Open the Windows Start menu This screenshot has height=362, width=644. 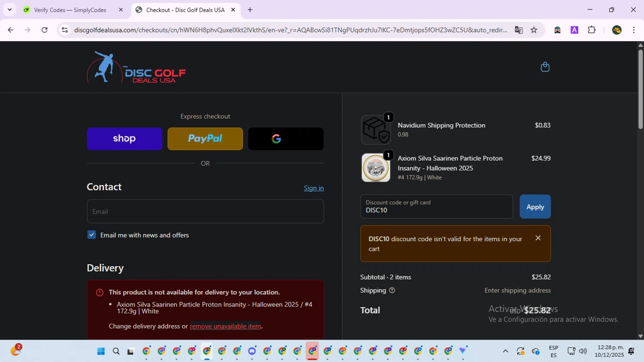click(x=101, y=351)
